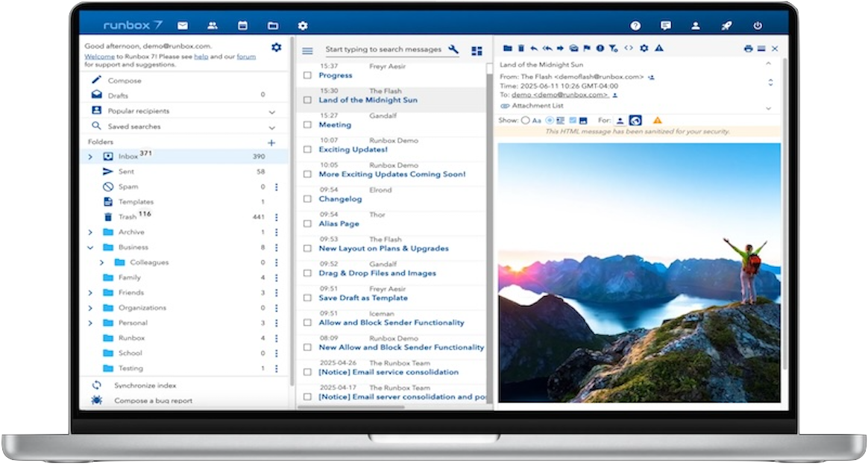Print the open message

tap(749, 48)
